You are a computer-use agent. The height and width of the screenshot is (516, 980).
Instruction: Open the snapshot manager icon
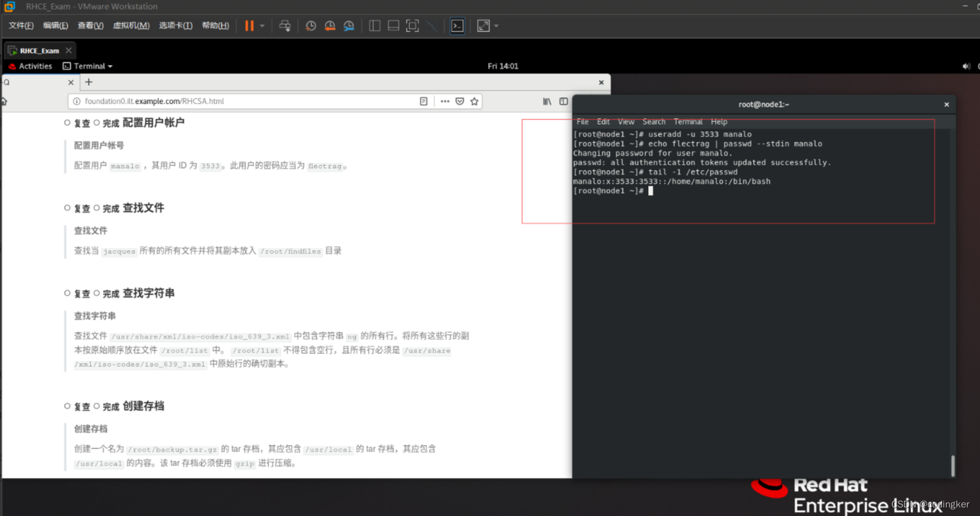pyautogui.click(x=349, y=26)
